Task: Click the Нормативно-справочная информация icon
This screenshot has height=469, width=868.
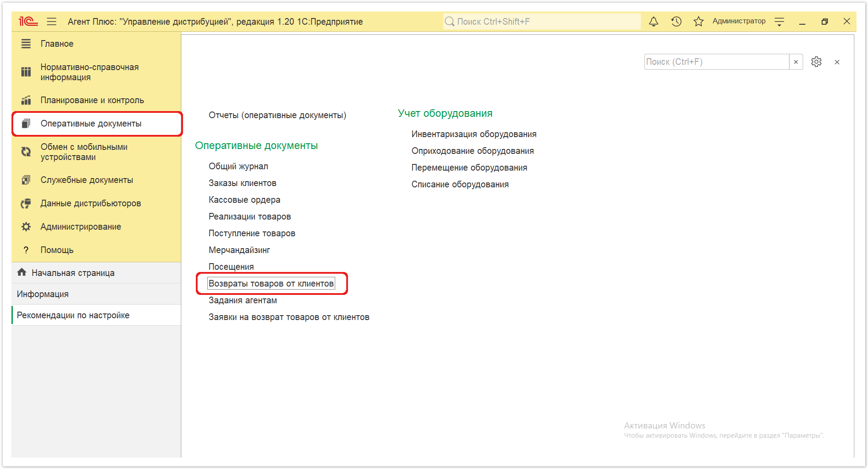Action: (x=26, y=72)
